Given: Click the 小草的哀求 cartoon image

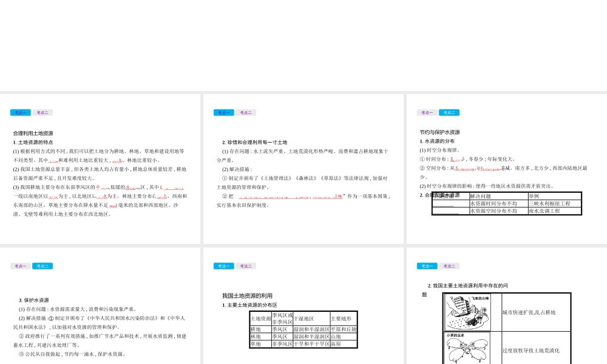Looking at the screenshot, I should (x=467, y=348).
